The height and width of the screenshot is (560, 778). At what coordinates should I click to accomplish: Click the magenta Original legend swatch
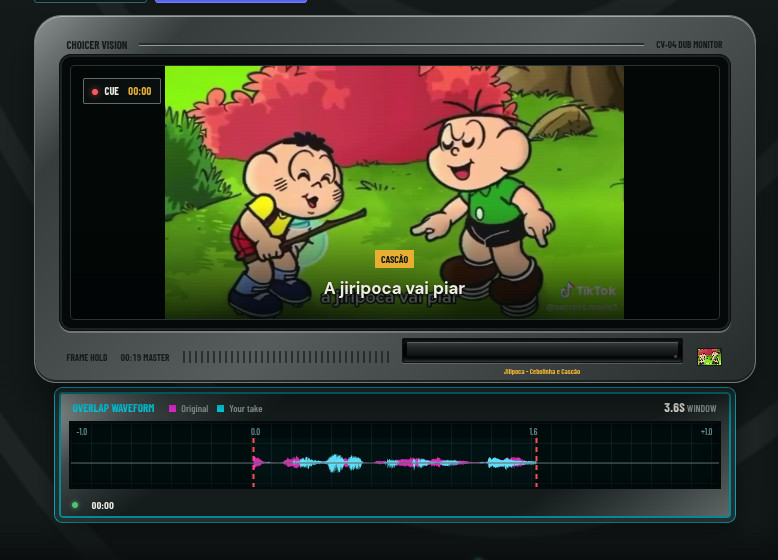tap(173, 409)
